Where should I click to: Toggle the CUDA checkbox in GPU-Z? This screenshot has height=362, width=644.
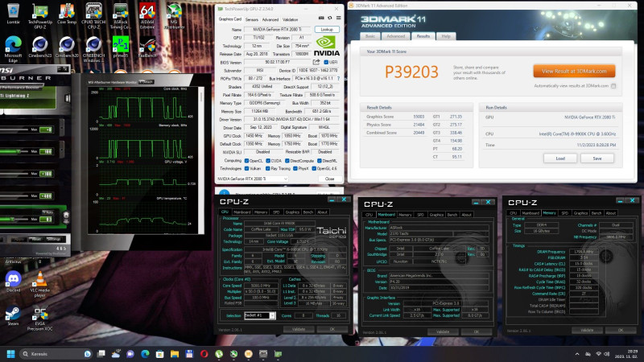pyautogui.click(x=268, y=161)
